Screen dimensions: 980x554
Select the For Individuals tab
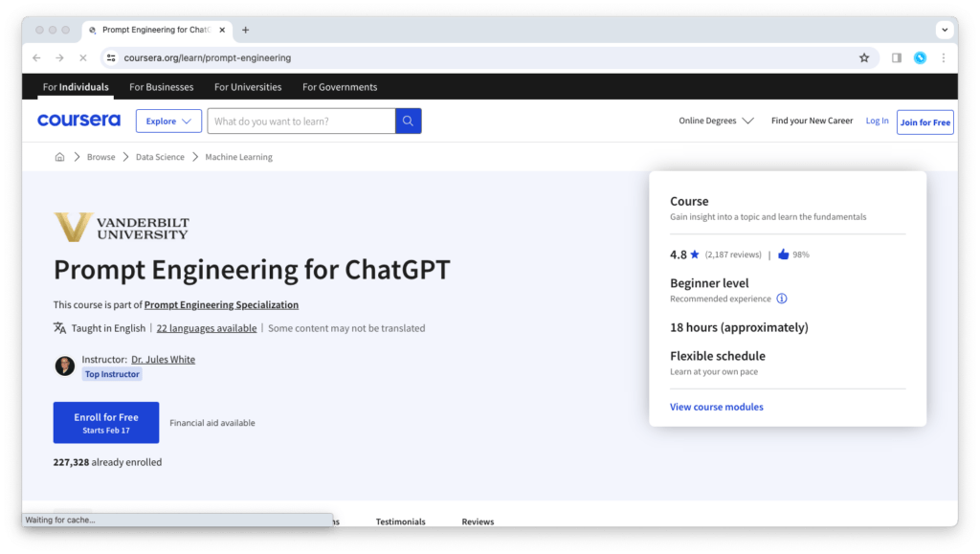76,87
